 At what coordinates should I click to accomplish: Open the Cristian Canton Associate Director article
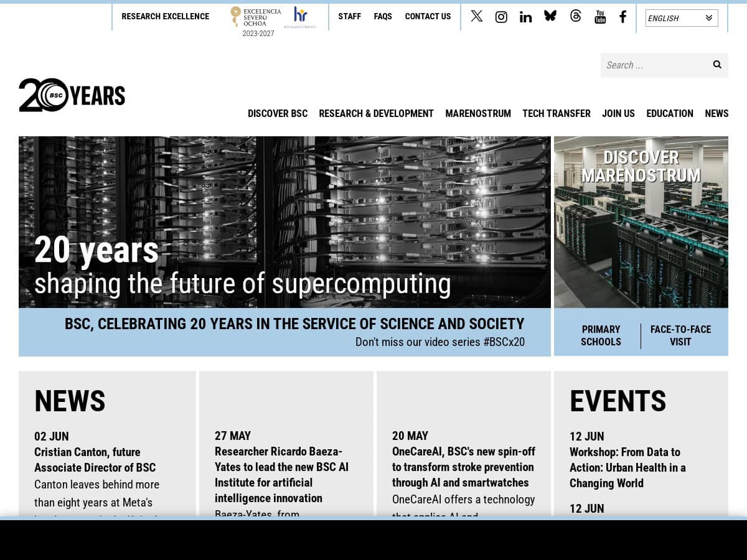tap(95, 460)
